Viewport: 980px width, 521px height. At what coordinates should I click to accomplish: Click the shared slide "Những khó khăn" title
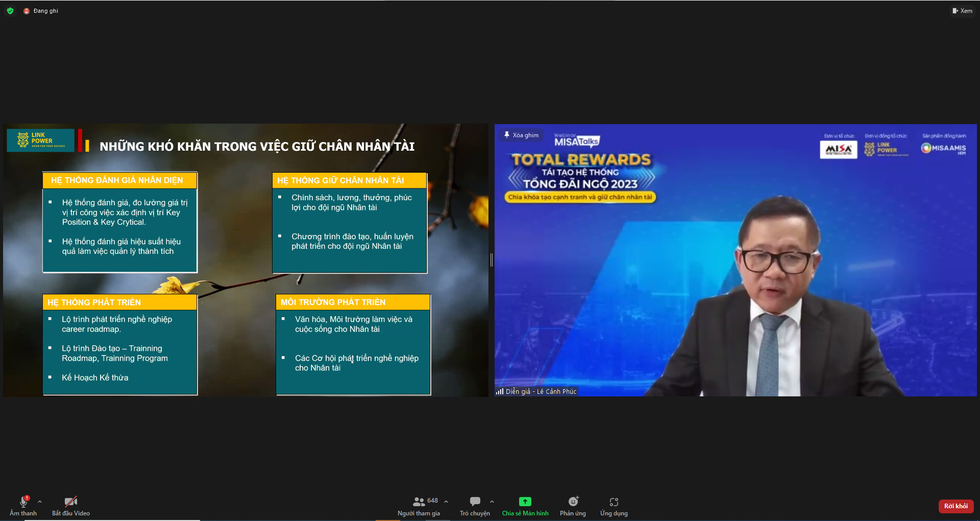(257, 147)
